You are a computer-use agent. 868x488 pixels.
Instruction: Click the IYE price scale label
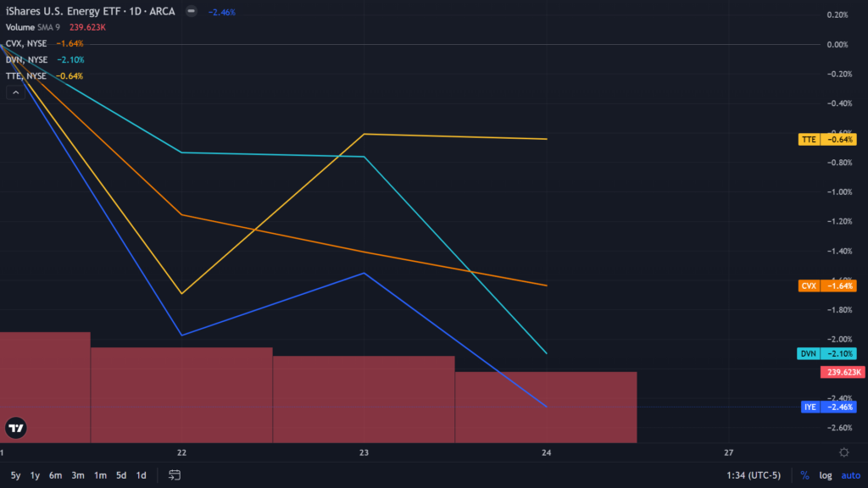point(827,408)
